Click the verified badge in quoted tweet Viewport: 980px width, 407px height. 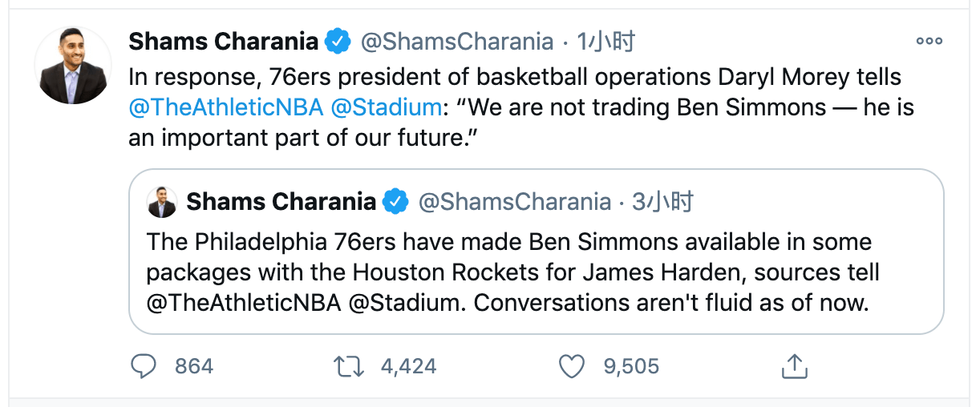395,202
